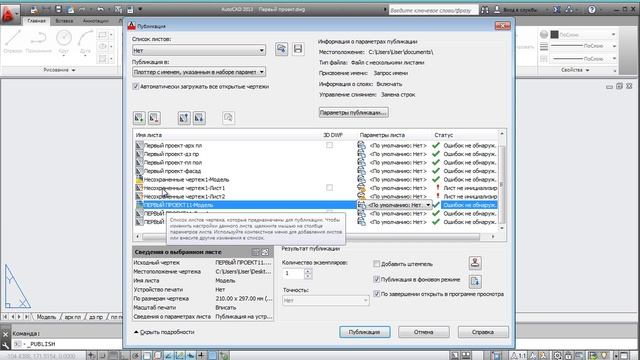This screenshot has width=640, height=360.
Task: Select the 'арх пл' layout tab
Action: coord(73,317)
